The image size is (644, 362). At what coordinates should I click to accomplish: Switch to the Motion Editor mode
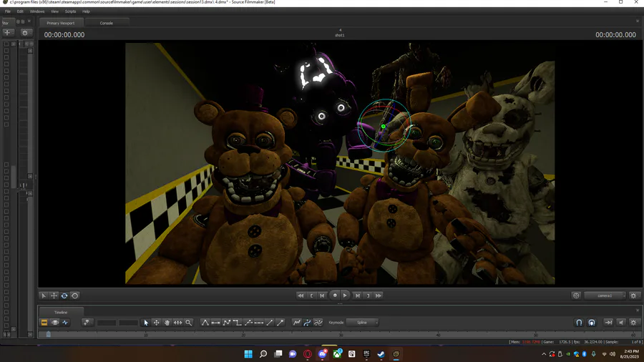click(54, 323)
